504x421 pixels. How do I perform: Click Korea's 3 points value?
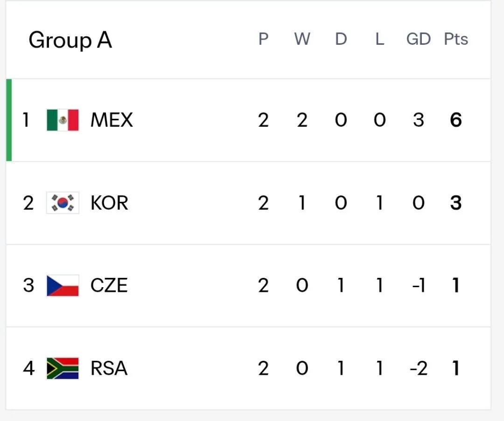456,203
